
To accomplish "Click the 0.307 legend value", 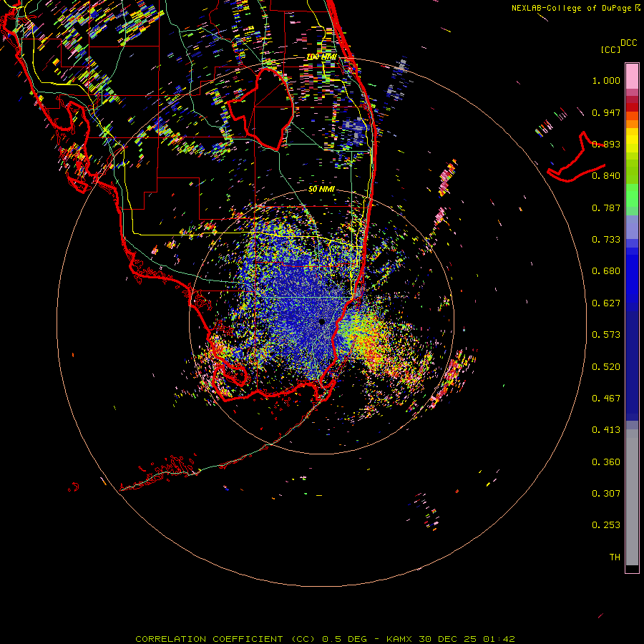I will point(606,494).
